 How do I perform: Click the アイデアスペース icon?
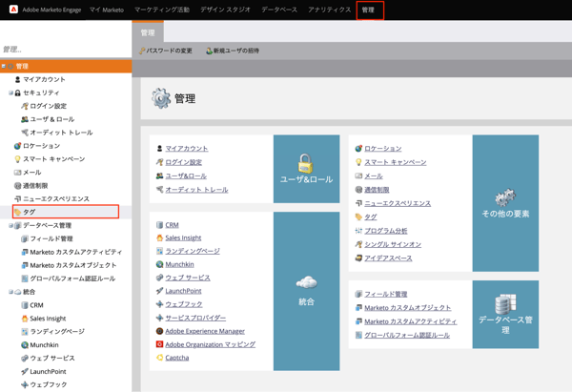(x=358, y=258)
